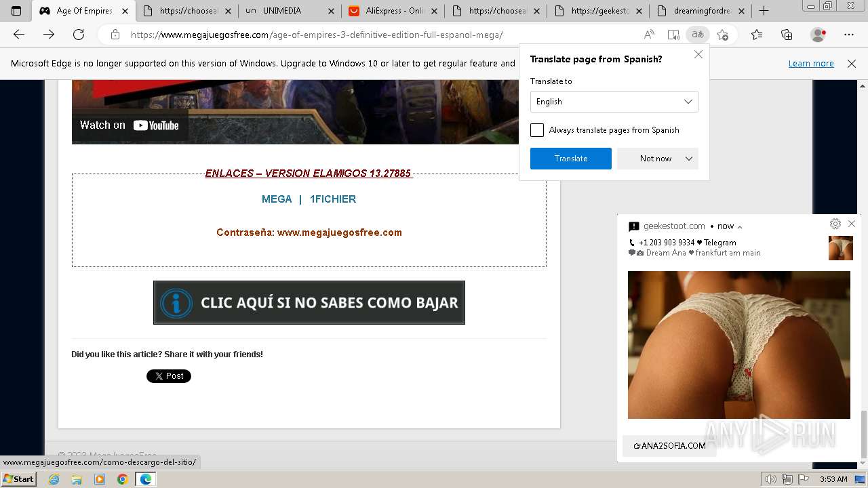The height and width of the screenshot is (488, 868).
Task: Open the Immersive reader icon
Action: [x=673, y=35]
